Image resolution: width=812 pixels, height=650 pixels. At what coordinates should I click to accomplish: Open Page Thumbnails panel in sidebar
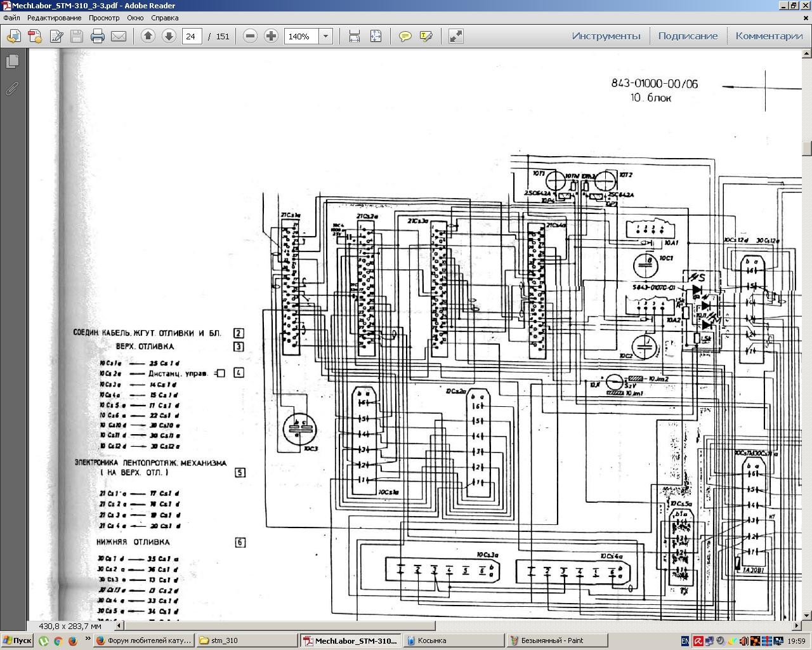click(x=12, y=61)
